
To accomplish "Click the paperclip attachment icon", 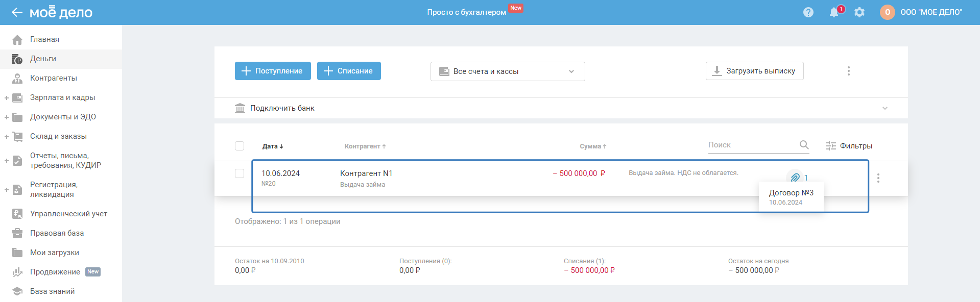I will click(795, 178).
